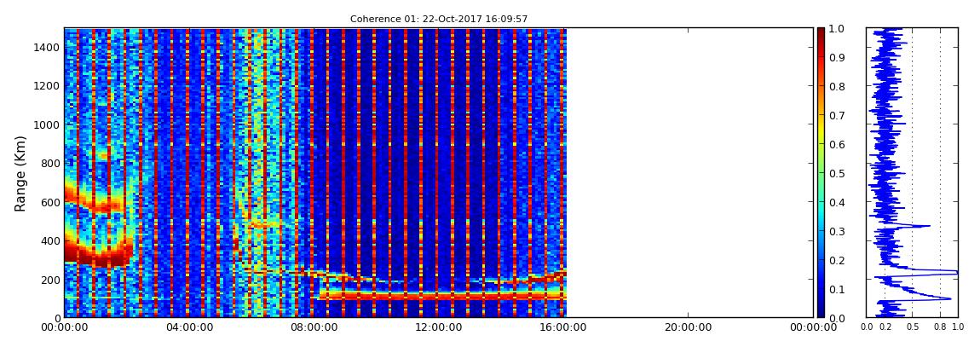980x347 pixels.
Task: Click the 0.2 tick on the profile plot axis
Action: (x=885, y=327)
